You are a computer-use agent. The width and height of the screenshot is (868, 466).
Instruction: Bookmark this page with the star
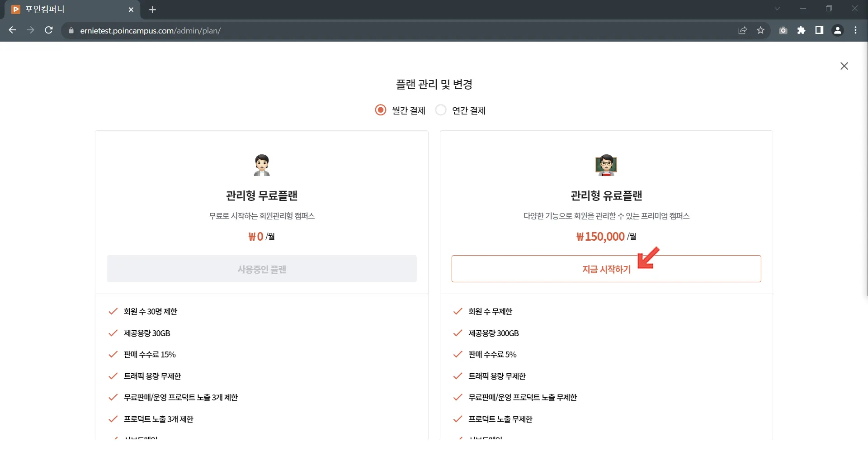[761, 30]
